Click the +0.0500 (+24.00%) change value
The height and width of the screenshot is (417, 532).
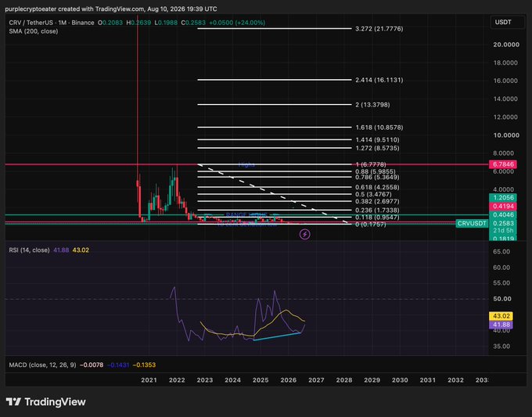tap(237, 23)
